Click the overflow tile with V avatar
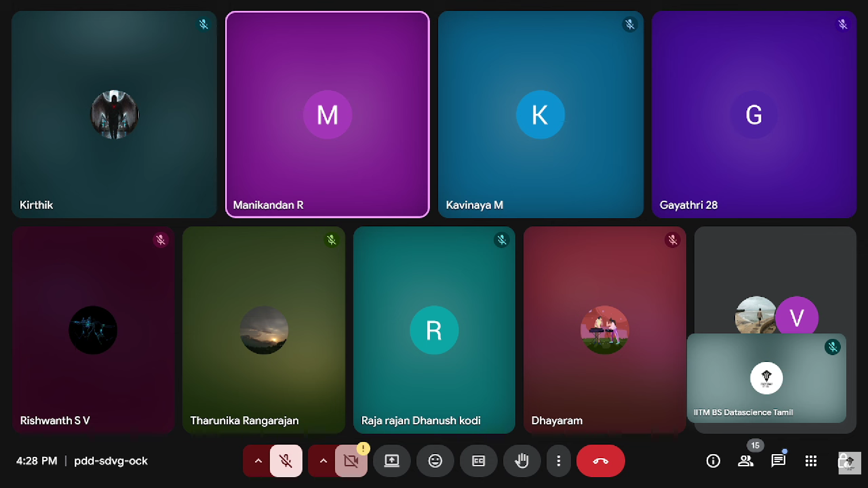This screenshot has width=868, height=488. [797, 316]
